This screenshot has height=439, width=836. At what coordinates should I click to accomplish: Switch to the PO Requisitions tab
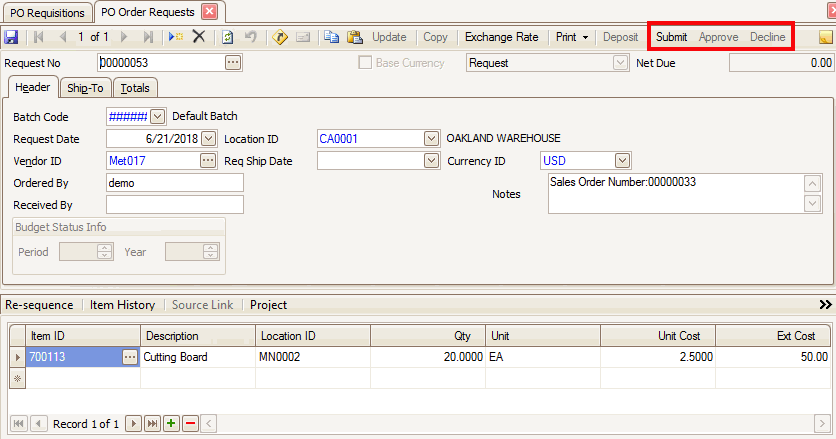pyautogui.click(x=47, y=12)
